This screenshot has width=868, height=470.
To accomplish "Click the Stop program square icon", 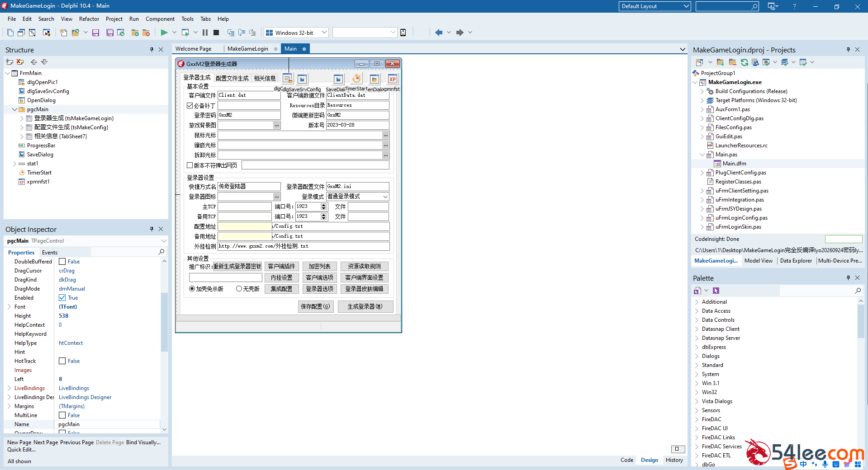I will (x=216, y=33).
